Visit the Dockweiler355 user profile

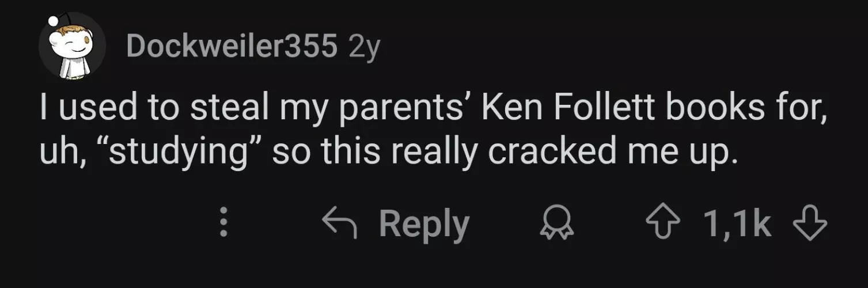click(232, 47)
